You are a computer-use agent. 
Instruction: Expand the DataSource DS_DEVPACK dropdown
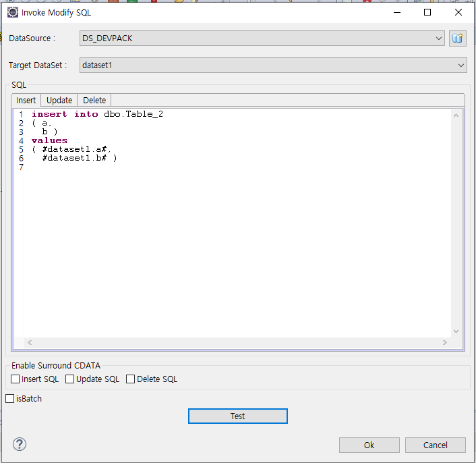[x=439, y=38]
